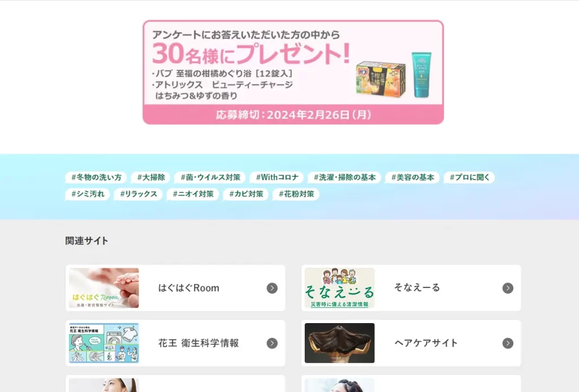Select the #プロに聞く tag
The height and width of the screenshot is (392, 579).
(x=469, y=177)
